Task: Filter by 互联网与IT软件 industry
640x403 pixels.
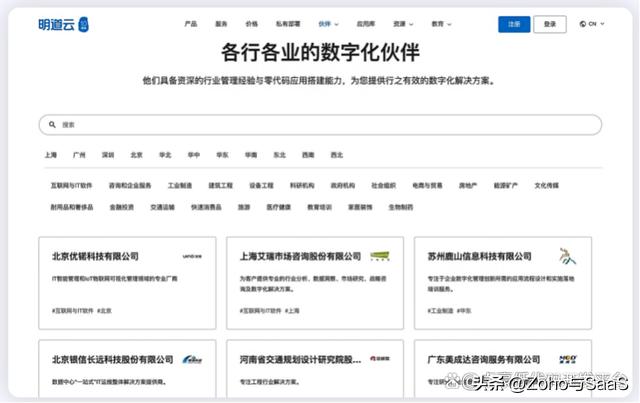Action: pos(71,185)
